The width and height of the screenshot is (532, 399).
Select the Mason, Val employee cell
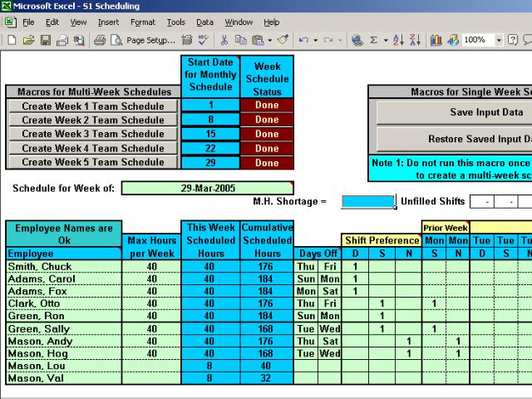pos(64,378)
